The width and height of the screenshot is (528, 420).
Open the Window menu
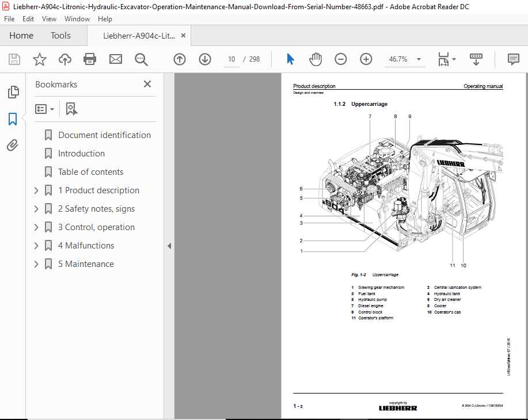(77, 19)
